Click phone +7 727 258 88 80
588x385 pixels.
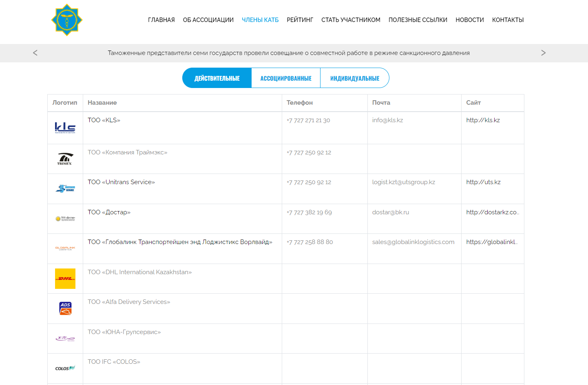click(310, 242)
